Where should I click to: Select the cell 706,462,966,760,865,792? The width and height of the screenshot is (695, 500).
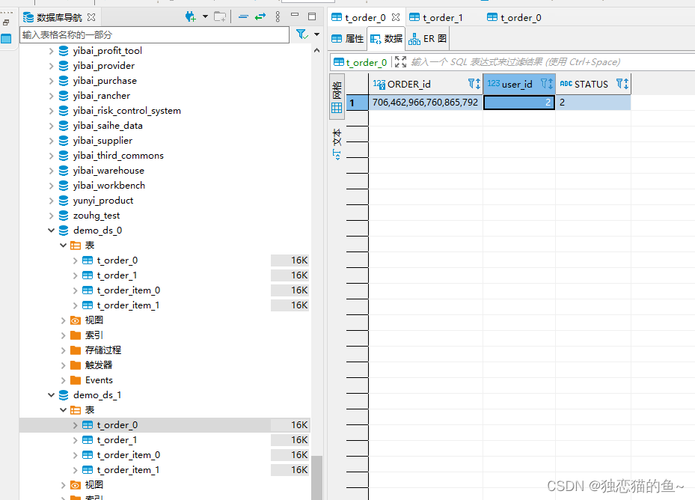tap(426, 102)
